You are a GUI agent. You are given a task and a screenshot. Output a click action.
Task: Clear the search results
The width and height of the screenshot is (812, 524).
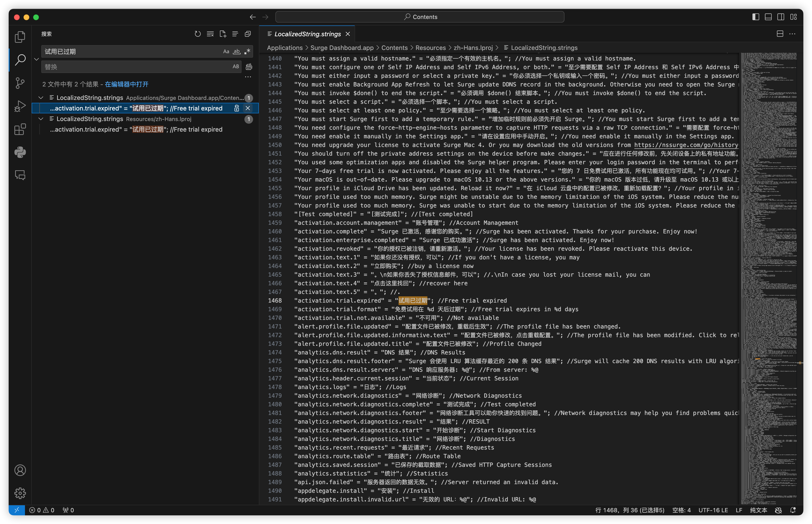[x=210, y=34]
